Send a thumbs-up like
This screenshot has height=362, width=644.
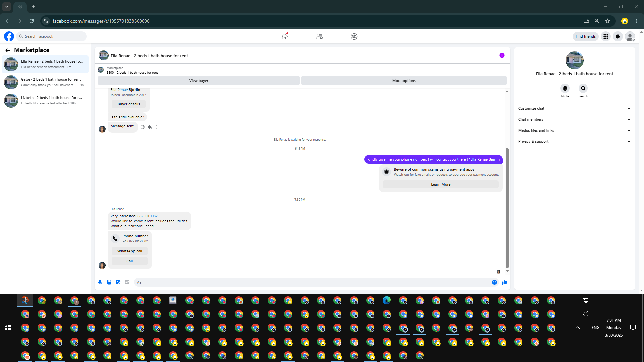(504, 282)
